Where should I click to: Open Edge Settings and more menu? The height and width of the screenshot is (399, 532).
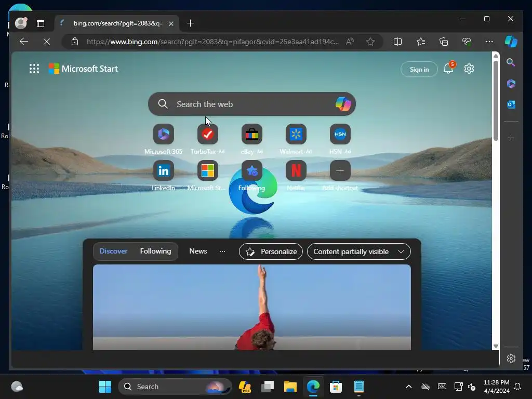tap(489, 42)
